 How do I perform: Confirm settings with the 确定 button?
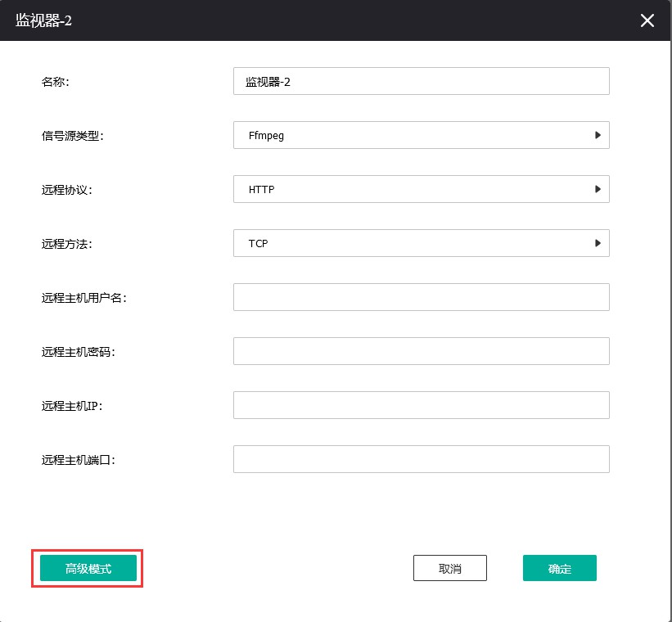(x=559, y=568)
